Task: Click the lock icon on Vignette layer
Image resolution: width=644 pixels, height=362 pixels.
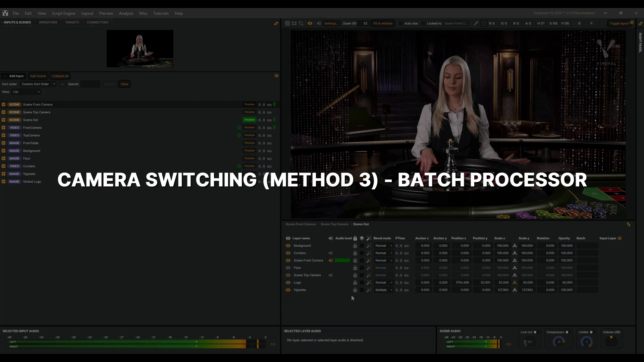Action: (355, 290)
